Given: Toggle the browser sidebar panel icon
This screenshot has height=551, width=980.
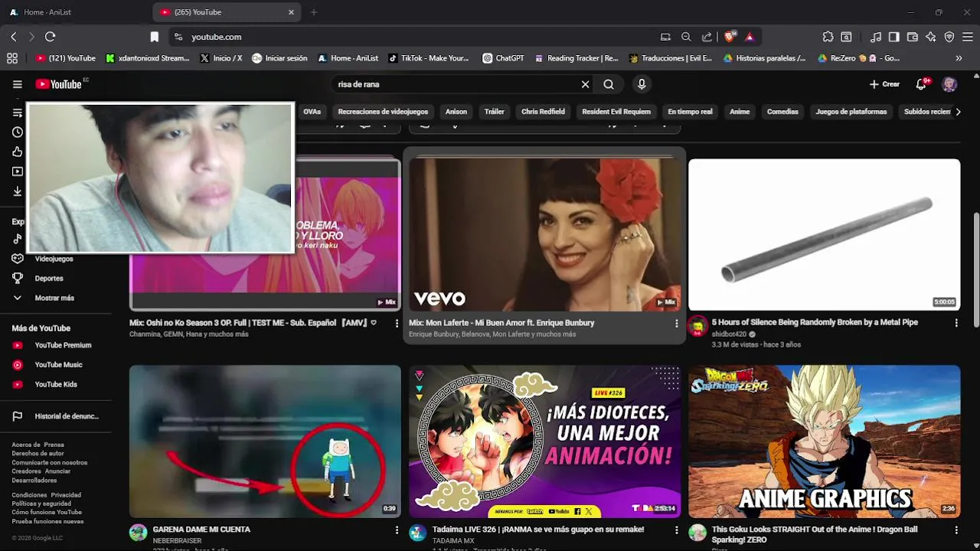Looking at the screenshot, I should coord(893,37).
